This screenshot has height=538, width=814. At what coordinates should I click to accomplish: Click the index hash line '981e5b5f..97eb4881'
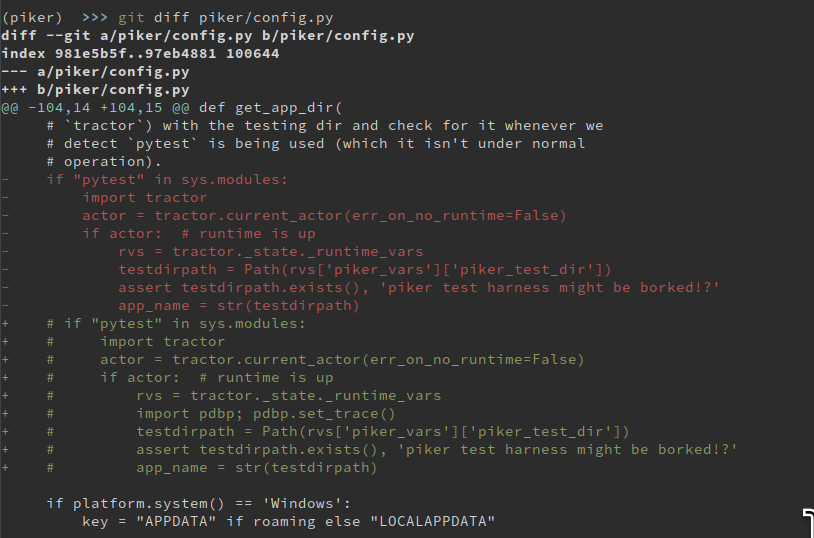tap(140, 54)
